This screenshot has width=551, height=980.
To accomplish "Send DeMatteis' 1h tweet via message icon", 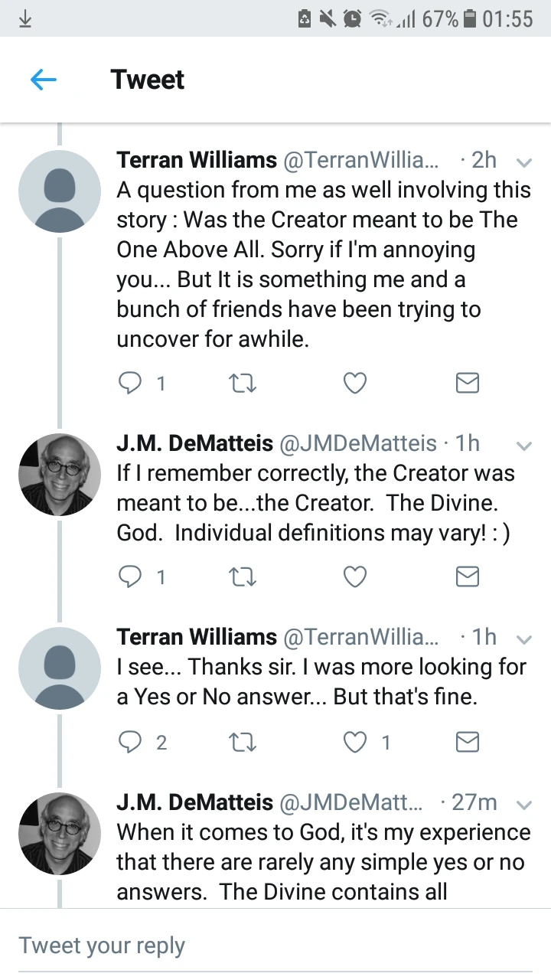I will (467, 577).
